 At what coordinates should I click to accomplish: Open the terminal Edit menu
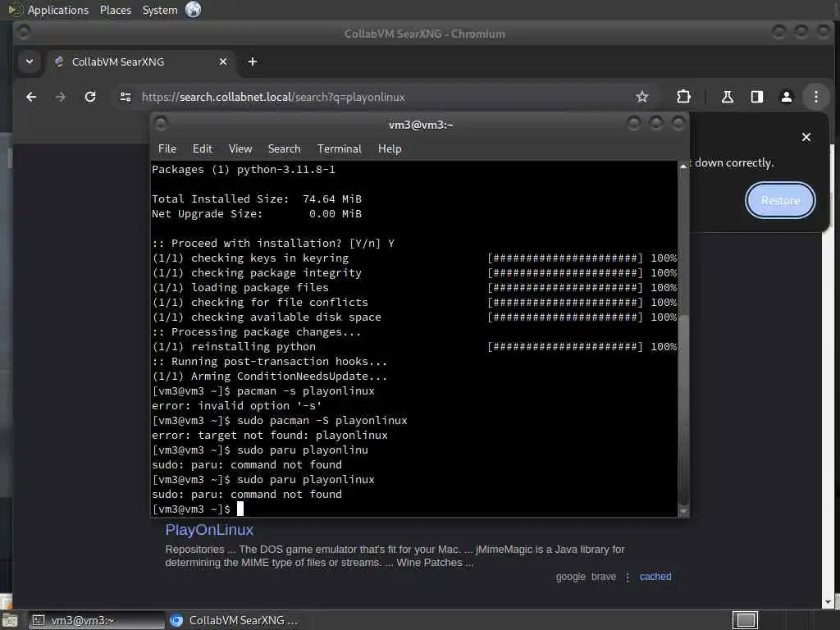point(203,149)
